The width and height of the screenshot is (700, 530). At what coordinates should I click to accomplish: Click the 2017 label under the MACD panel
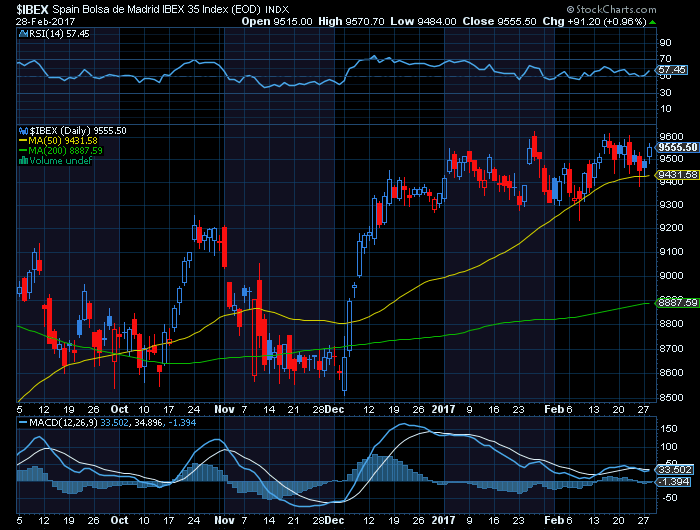tap(443, 521)
